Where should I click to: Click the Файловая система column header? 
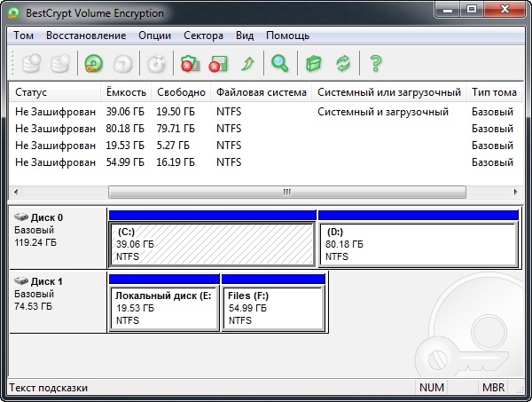coord(261,92)
